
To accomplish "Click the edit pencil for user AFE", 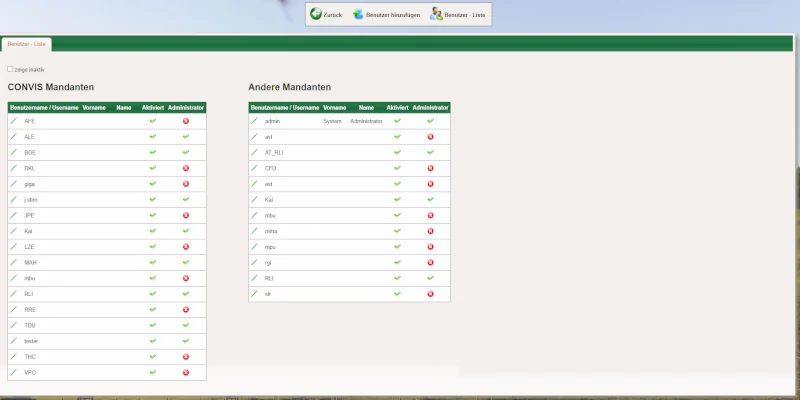I will click(x=14, y=121).
